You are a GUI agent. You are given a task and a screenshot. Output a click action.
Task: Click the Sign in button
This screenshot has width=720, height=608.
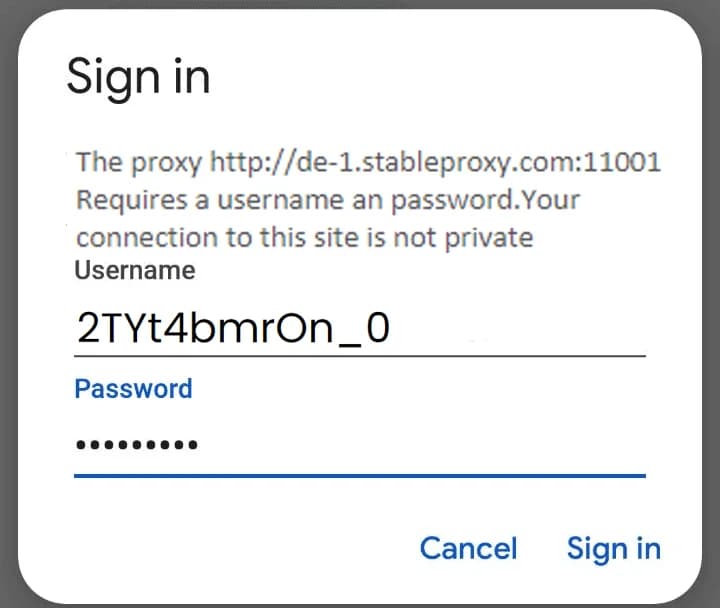[613, 548]
